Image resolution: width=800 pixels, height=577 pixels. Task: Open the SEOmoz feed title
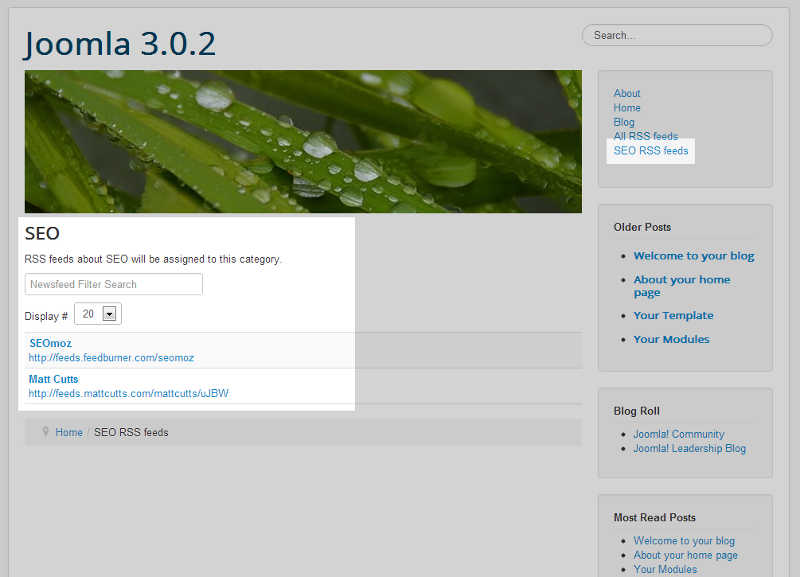coord(51,343)
